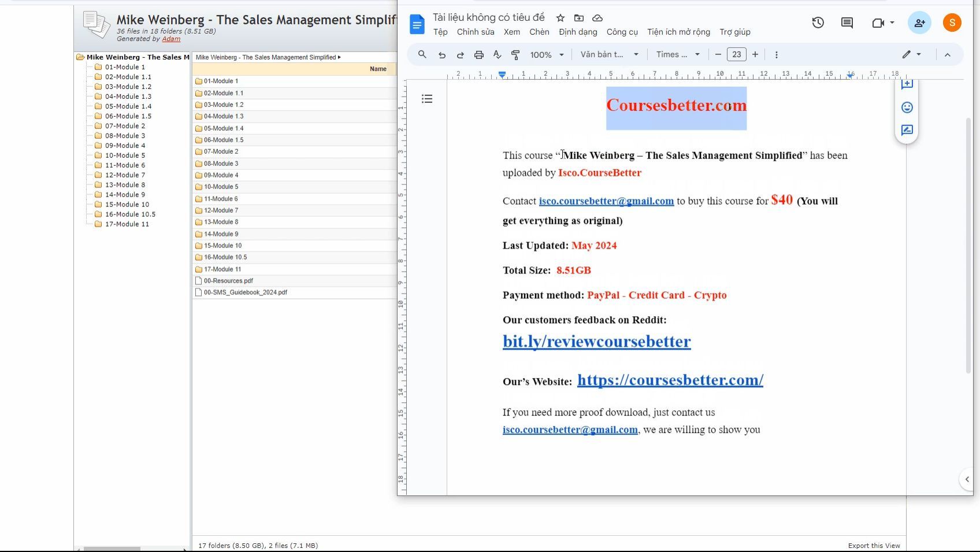980x552 pixels.
Task: Open the comments panel icon
Action: (x=847, y=23)
